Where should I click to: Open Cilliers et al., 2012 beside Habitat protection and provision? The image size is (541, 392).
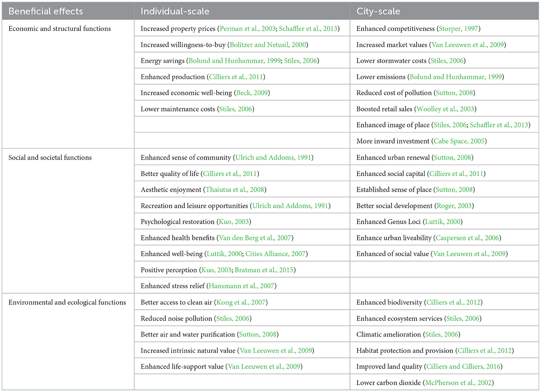coord(485,351)
